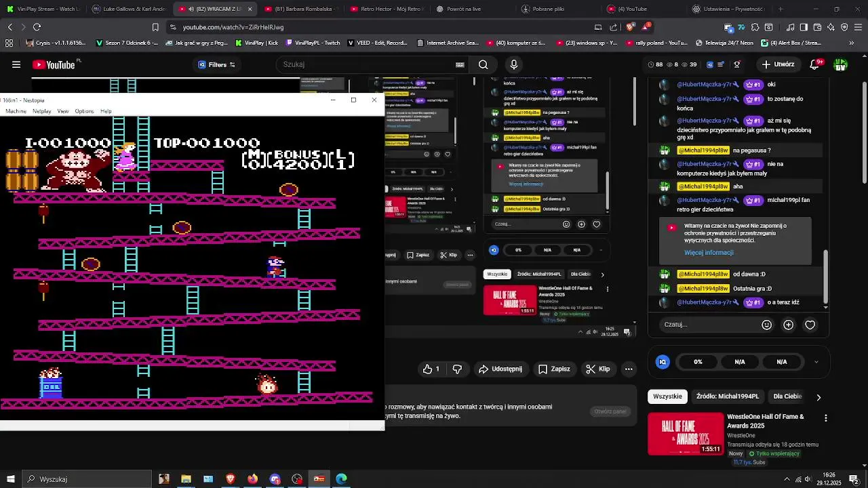This screenshot has height=488, width=868.
Task: Click the plus icon beside chat input
Action: (x=788, y=325)
